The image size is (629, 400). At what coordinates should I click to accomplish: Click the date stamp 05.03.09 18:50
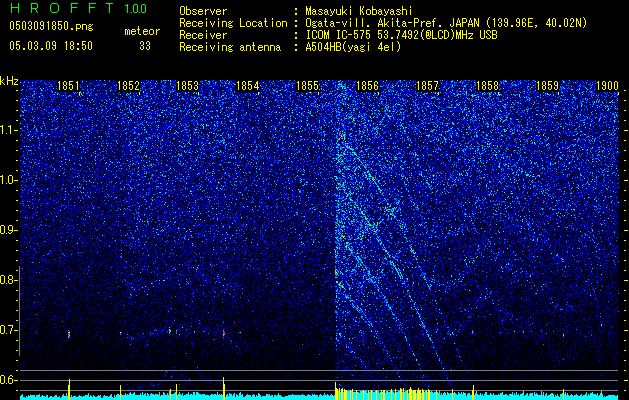pos(51,45)
